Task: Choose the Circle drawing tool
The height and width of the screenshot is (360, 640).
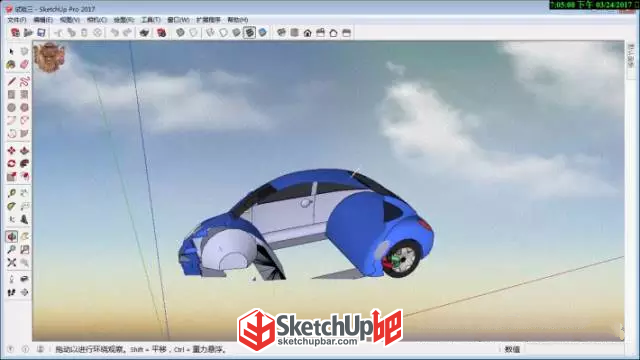Action: (x=11, y=107)
